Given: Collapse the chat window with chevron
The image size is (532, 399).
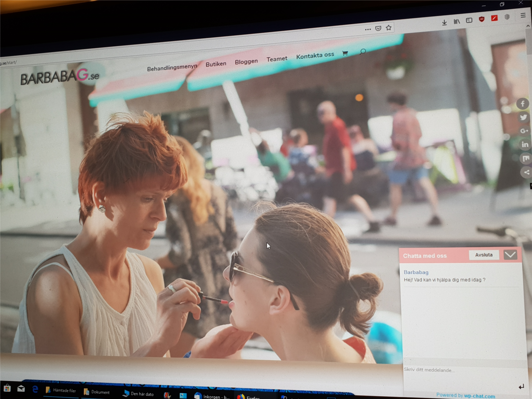Looking at the screenshot, I should (510, 254).
